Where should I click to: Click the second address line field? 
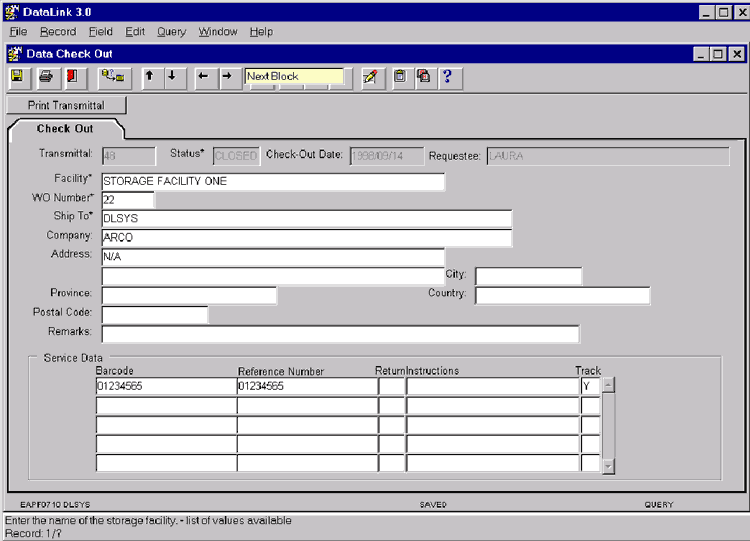tap(273, 276)
